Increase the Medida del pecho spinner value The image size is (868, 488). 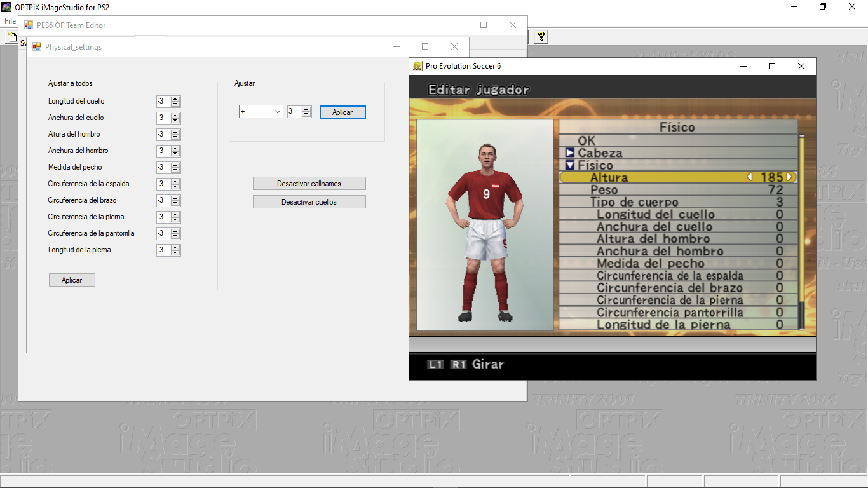pyautogui.click(x=175, y=165)
